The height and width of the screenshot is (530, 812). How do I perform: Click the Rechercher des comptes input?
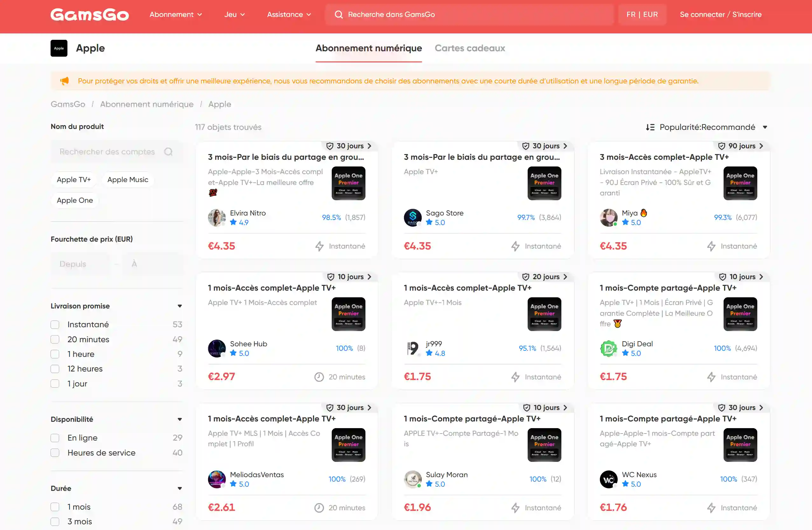(116, 152)
